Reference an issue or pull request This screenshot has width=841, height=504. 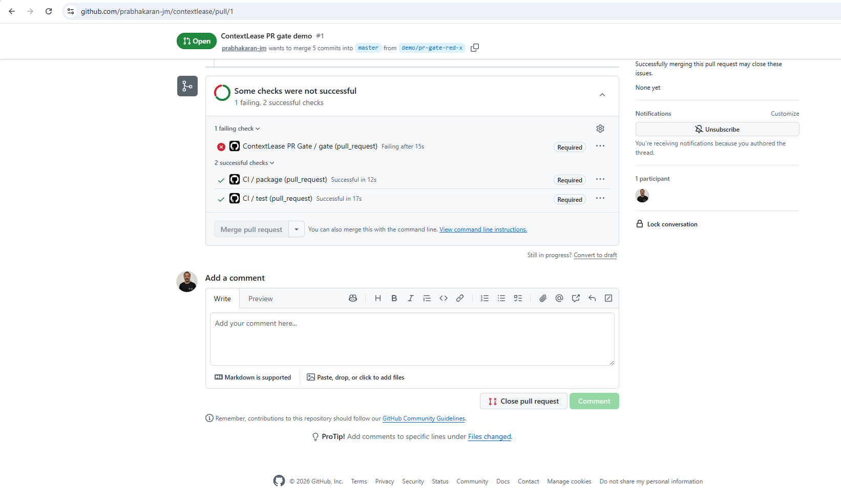[x=576, y=298]
